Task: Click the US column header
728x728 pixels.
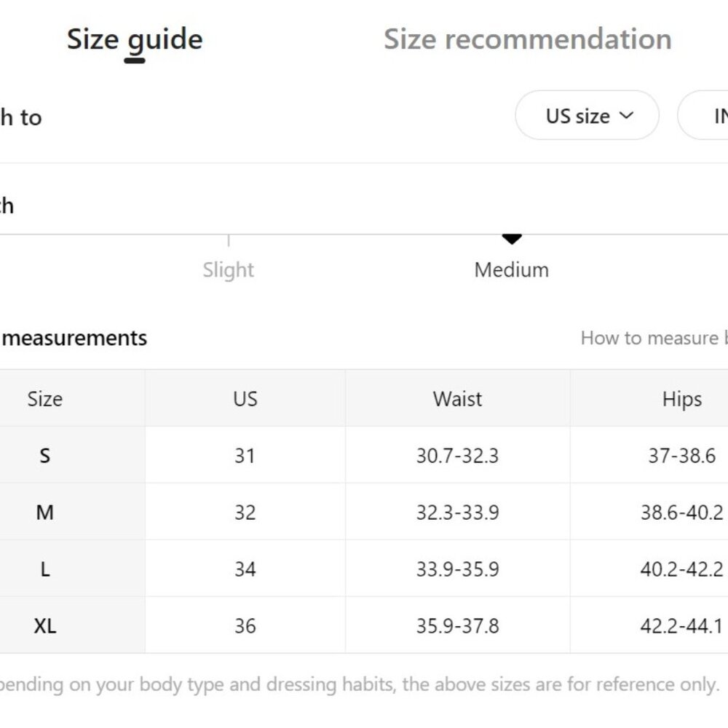Action: (245, 398)
